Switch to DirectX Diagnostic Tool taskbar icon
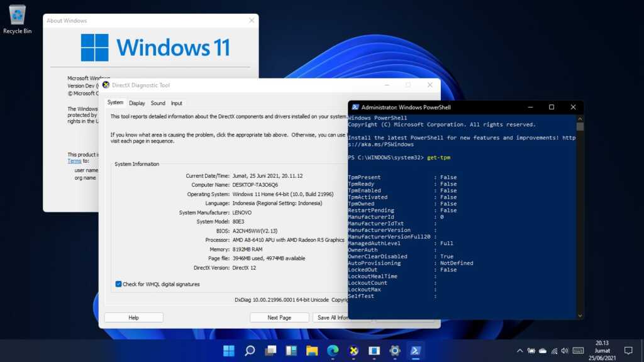 pos(353,351)
